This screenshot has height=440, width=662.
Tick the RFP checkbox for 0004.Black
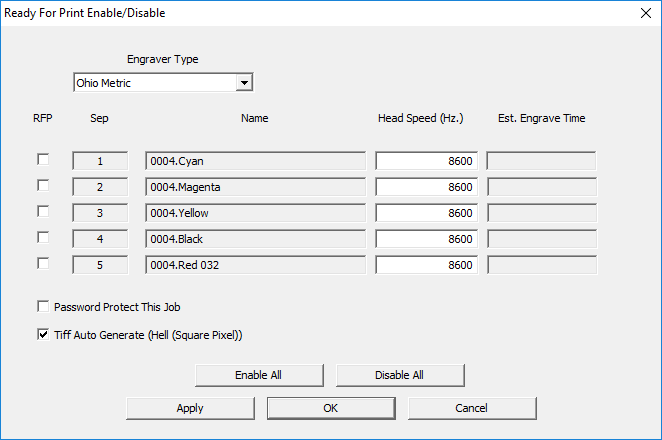point(43,238)
